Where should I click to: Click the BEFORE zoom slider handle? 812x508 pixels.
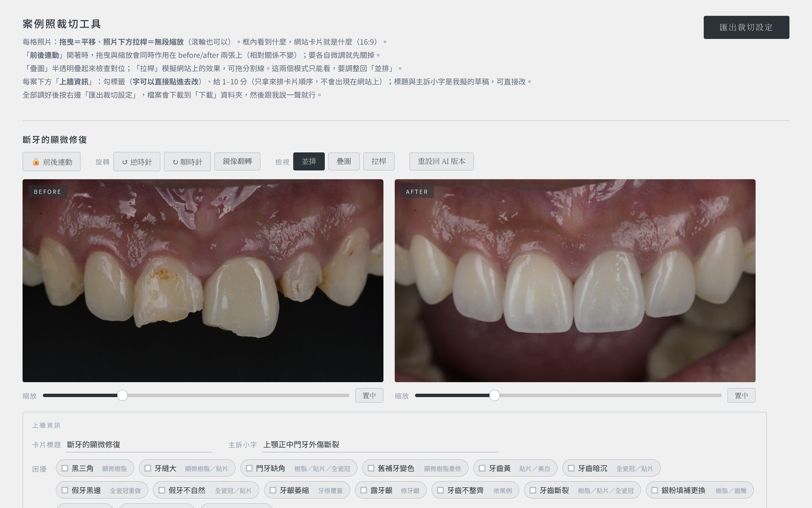[122, 395]
